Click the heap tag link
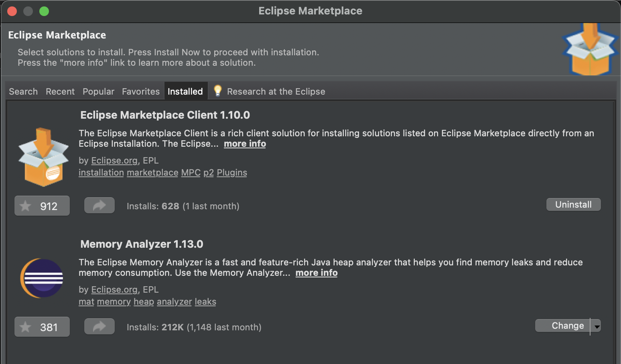The height and width of the screenshot is (364, 621). pos(144,302)
